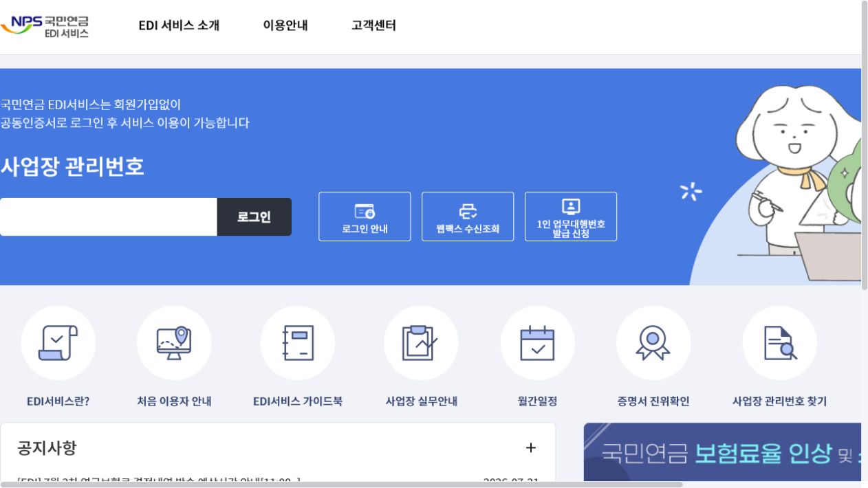
Task: Open the 이용안내 menu
Action: (285, 25)
